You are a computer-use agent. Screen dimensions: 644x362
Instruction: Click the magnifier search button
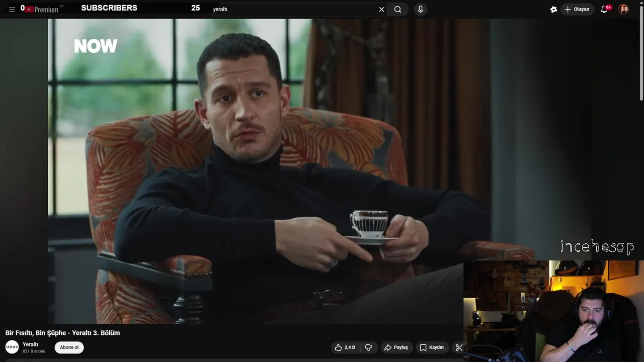tap(398, 9)
